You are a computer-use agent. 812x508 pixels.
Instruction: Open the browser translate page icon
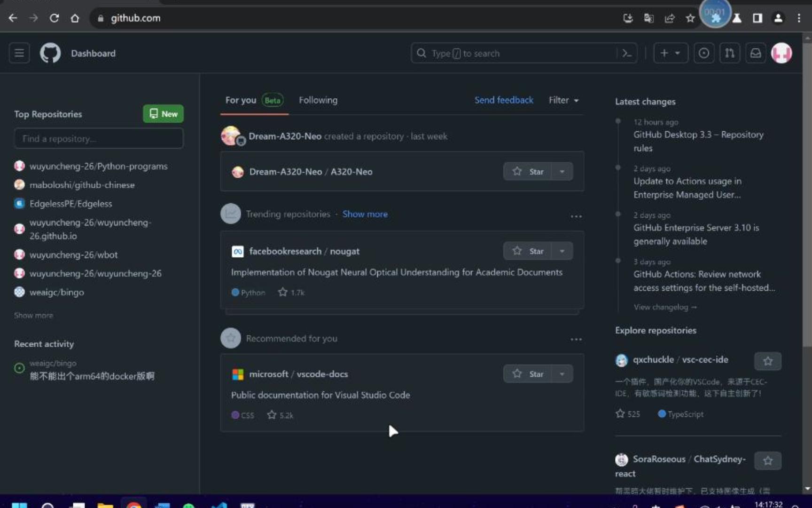(x=648, y=18)
